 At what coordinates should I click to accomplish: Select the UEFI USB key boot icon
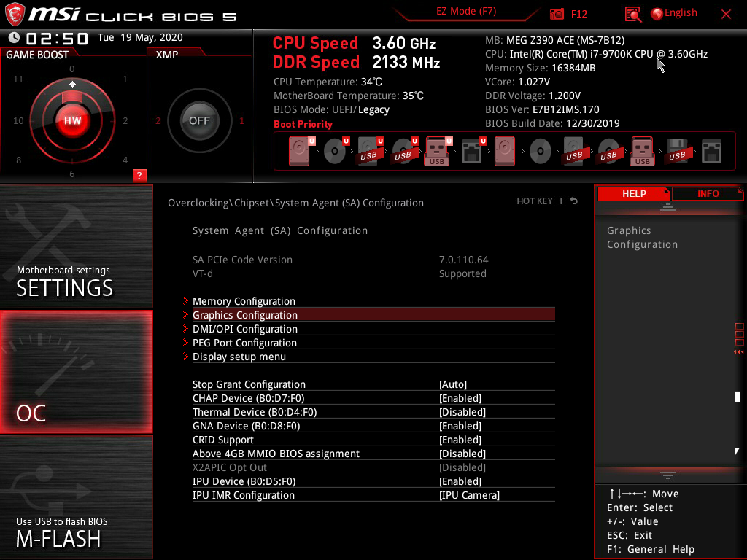[438, 151]
